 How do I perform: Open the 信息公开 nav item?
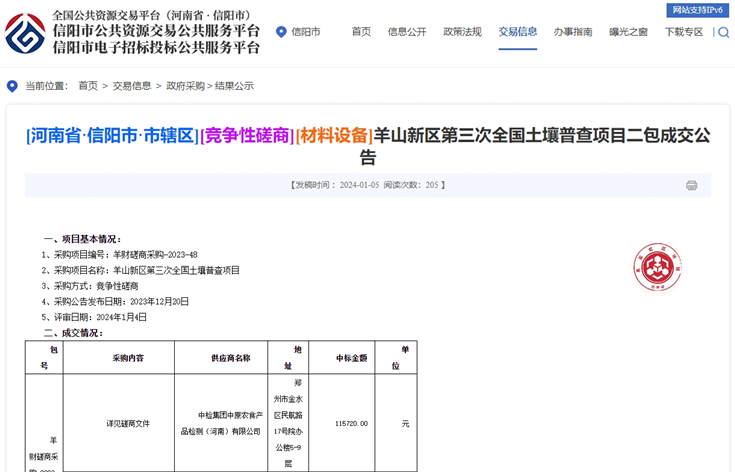(x=407, y=32)
